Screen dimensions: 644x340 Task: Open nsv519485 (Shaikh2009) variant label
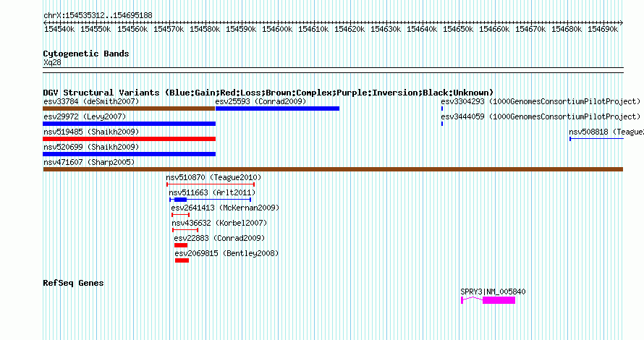coord(91,132)
